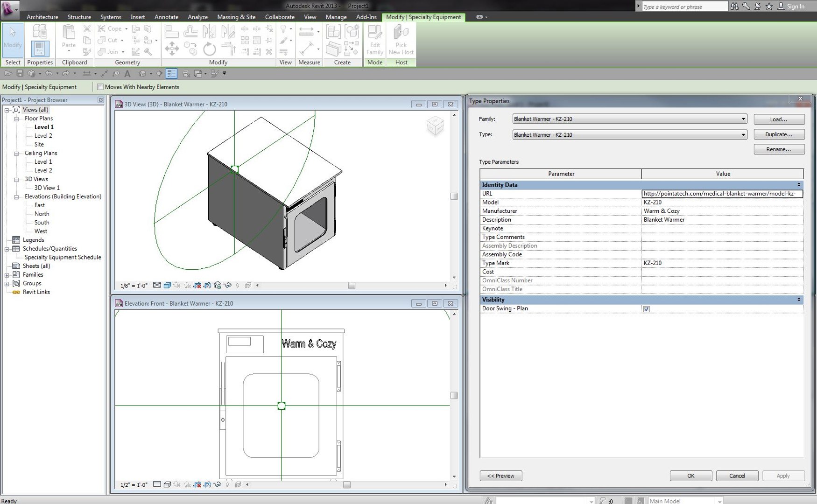Select the Align tool
Viewport: 817px width, 504px height.
(172, 31)
